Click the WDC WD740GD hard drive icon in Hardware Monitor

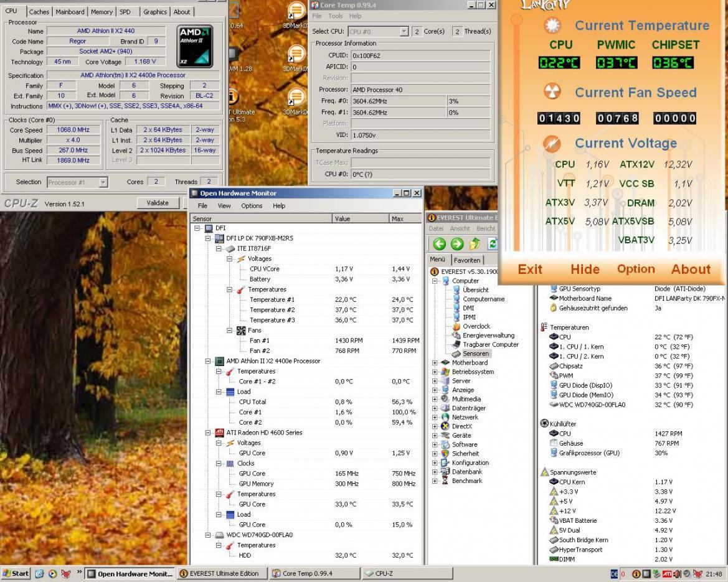coord(220,535)
